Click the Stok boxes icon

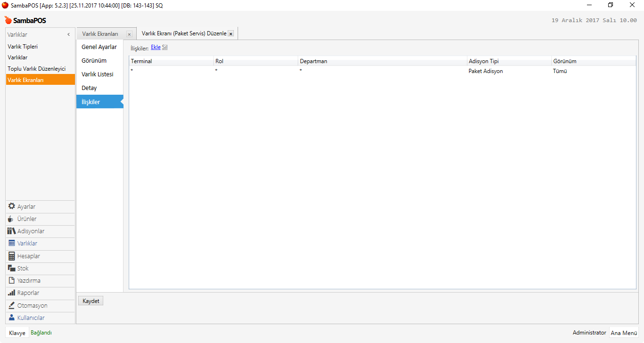pos(12,268)
